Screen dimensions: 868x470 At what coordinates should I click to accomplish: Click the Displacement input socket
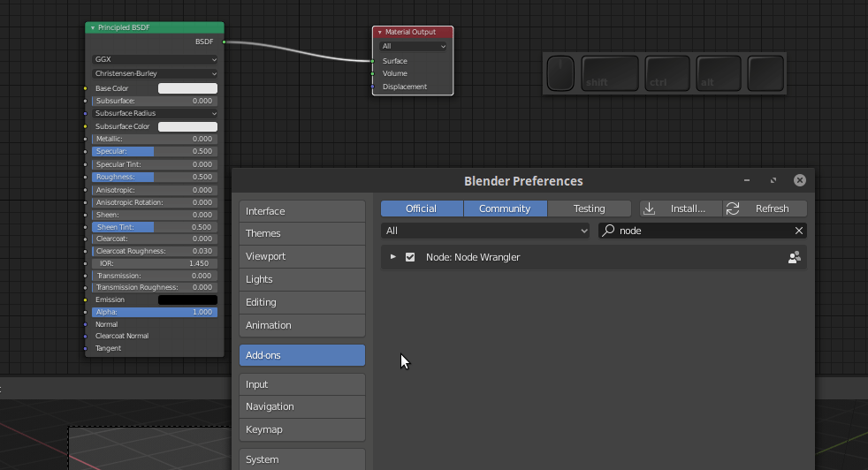(372, 87)
